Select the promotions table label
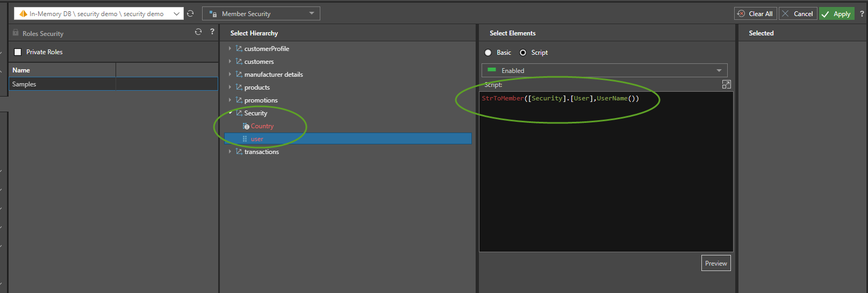Screen dimensions: 868x293 261,100
